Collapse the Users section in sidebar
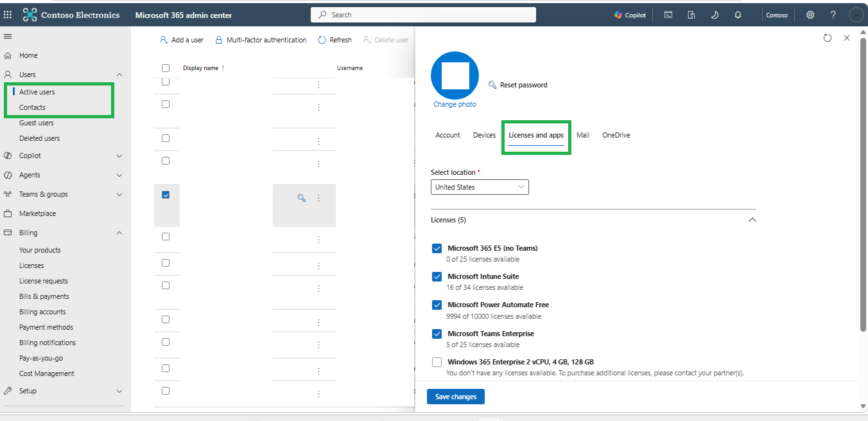 point(119,75)
